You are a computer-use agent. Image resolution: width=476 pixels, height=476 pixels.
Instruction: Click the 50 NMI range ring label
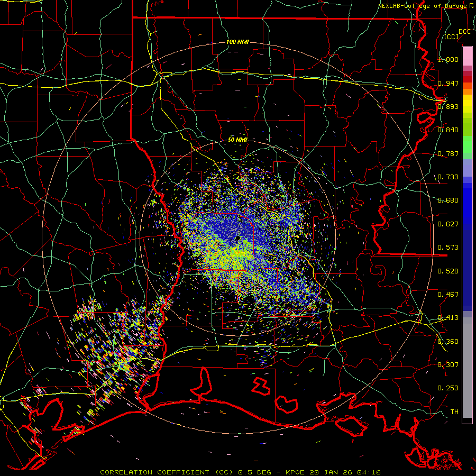point(237,140)
